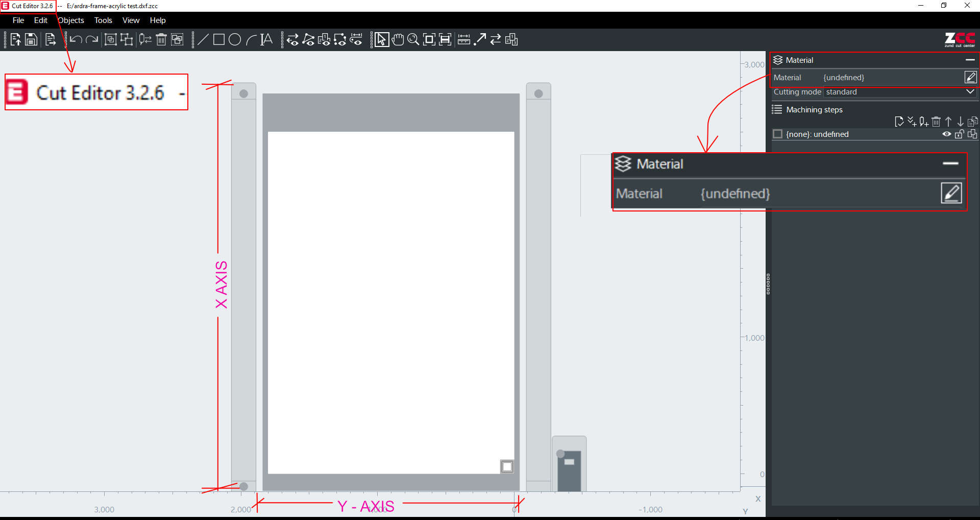Viewport: 980px width, 520px height.
Task: Activate the selection pointer tool
Action: tap(381, 39)
